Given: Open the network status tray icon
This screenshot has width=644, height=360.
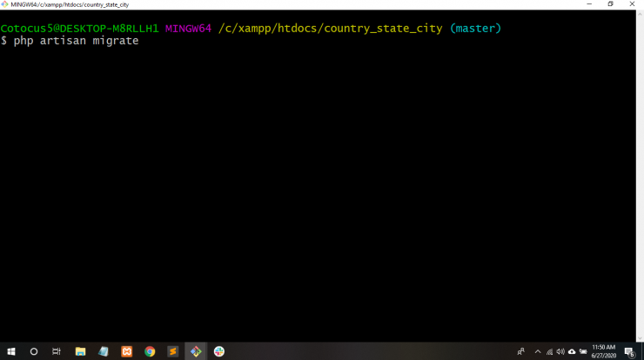Looking at the screenshot, I should [x=549, y=352].
